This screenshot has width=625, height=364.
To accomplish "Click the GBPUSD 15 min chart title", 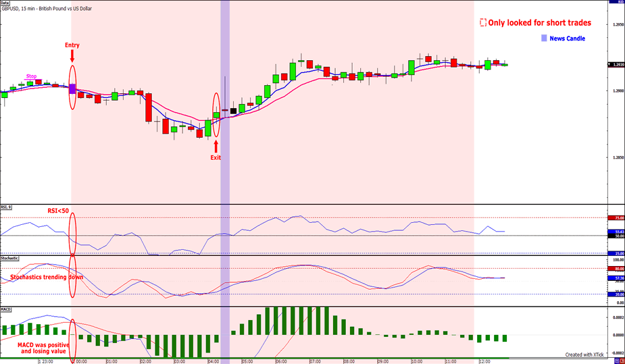I will pos(47,8).
